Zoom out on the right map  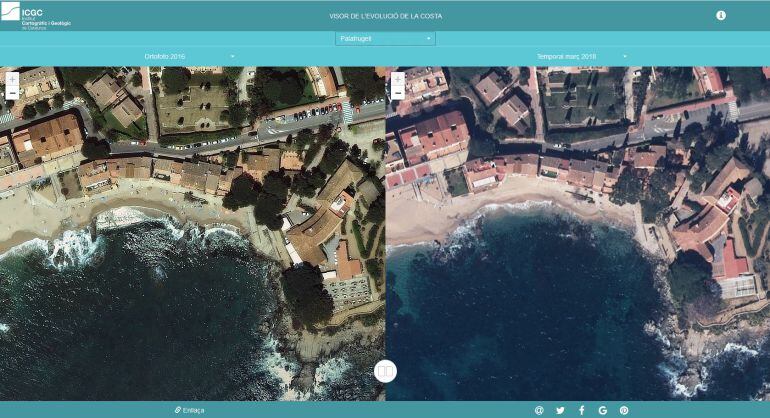pyautogui.click(x=397, y=92)
